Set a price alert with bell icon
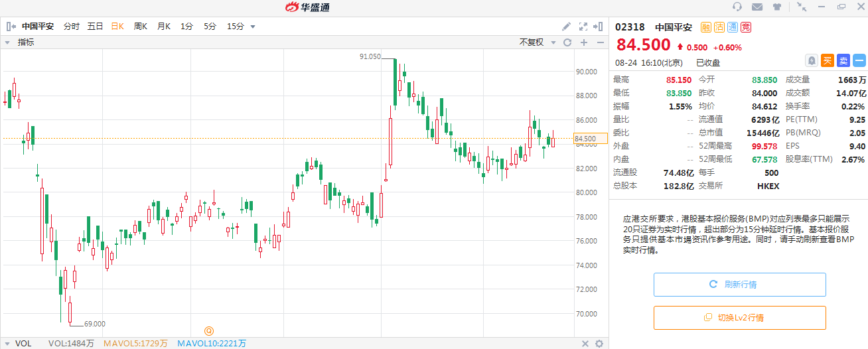868x349 pixels. [811, 60]
